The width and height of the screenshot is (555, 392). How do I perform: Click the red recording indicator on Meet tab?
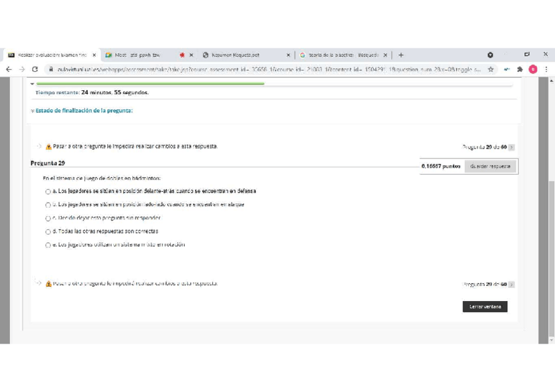point(182,55)
